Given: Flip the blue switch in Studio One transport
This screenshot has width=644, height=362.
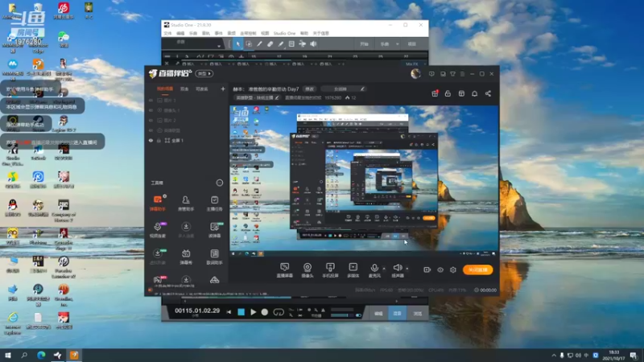Looking at the screenshot, I should (x=358, y=315).
